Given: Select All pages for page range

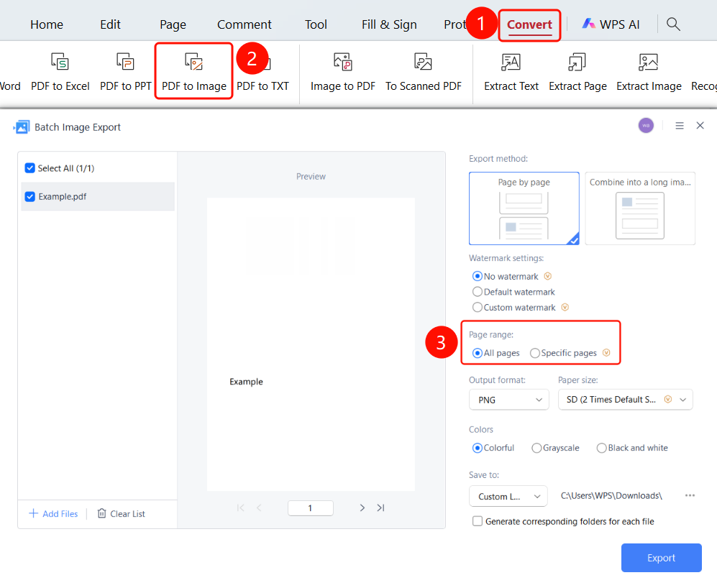Looking at the screenshot, I should 478,353.
